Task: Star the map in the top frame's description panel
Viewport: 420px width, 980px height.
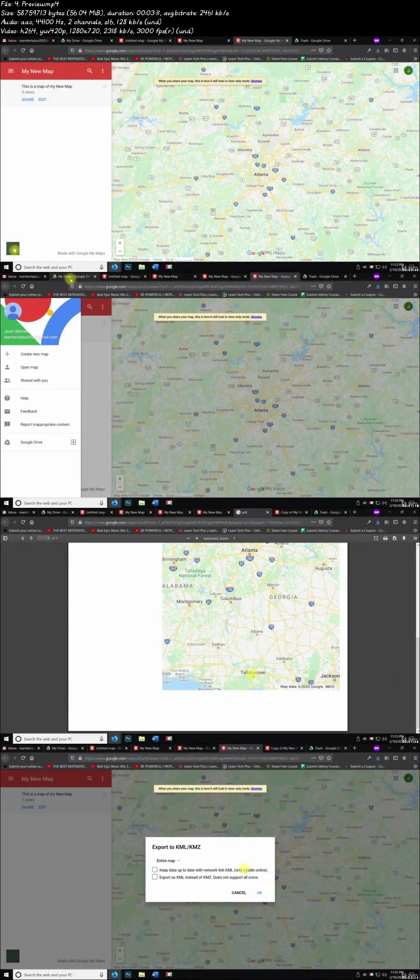Action: (104, 87)
